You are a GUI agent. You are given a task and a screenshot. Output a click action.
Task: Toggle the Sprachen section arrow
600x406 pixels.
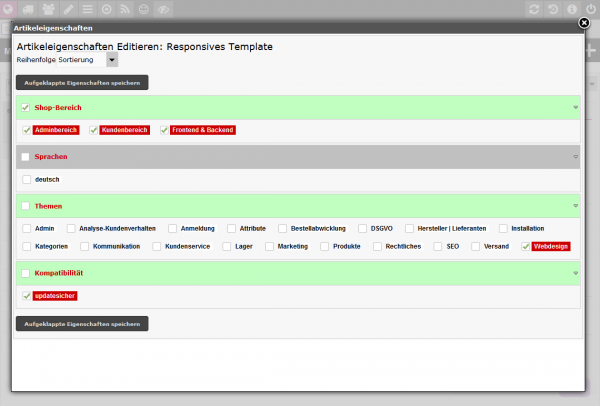pos(575,157)
